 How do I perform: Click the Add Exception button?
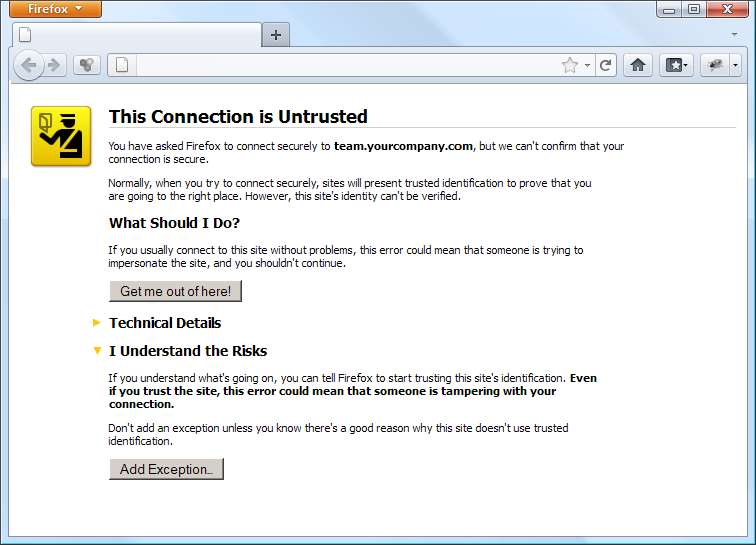click(166, 469)
